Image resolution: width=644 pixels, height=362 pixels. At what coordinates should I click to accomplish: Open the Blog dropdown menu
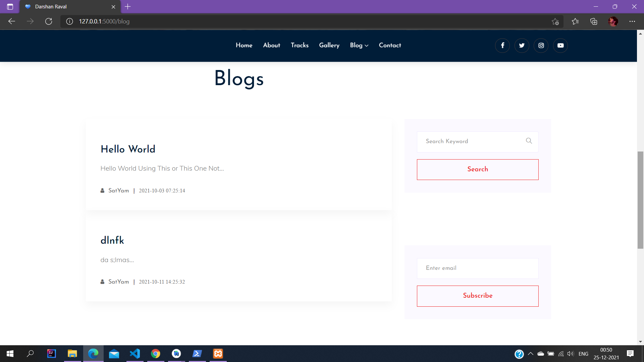tap(359, 45)
